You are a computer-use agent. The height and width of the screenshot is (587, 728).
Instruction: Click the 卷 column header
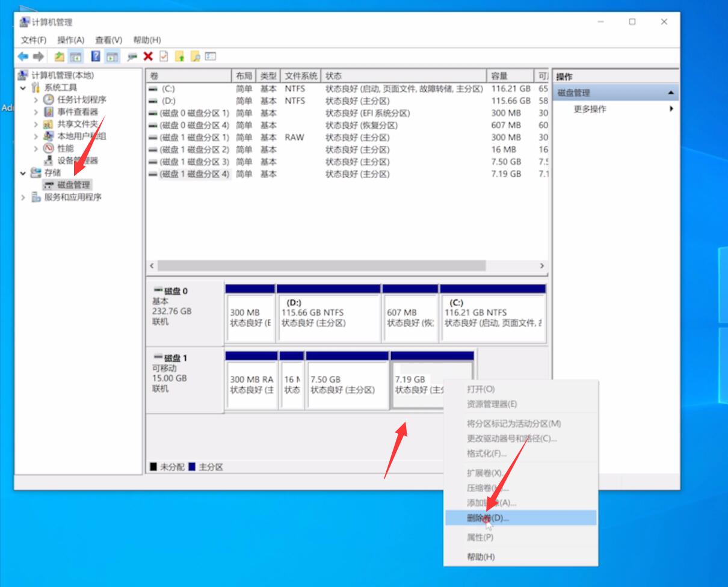click(x=188, y=76)
